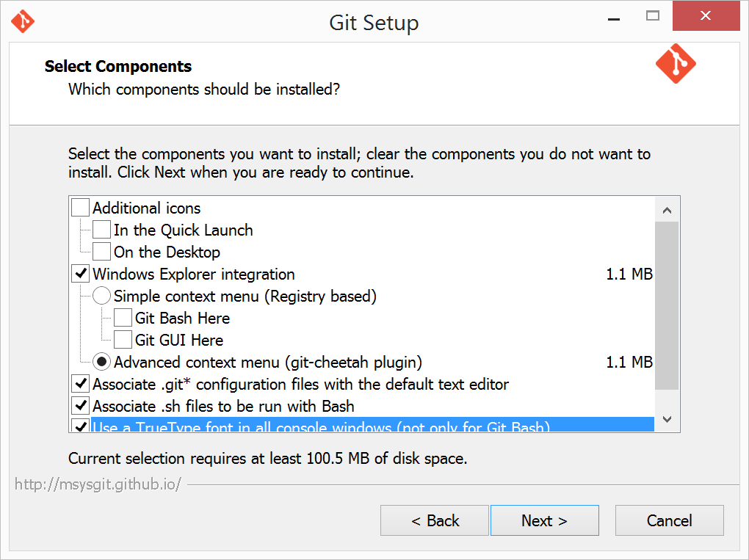749x560 pixels.
Task: Go to the previous step with Back
Action: 435,520
